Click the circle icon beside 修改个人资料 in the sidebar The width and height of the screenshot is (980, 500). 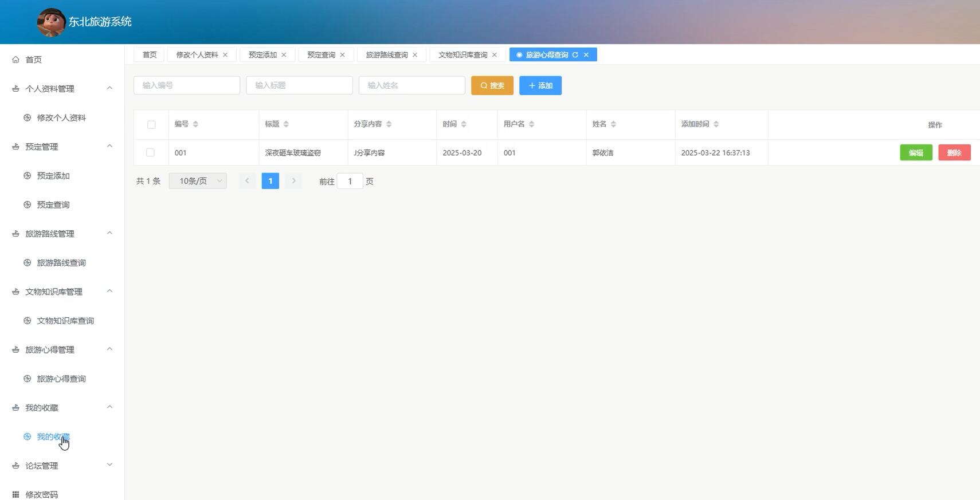coord(27,117)
